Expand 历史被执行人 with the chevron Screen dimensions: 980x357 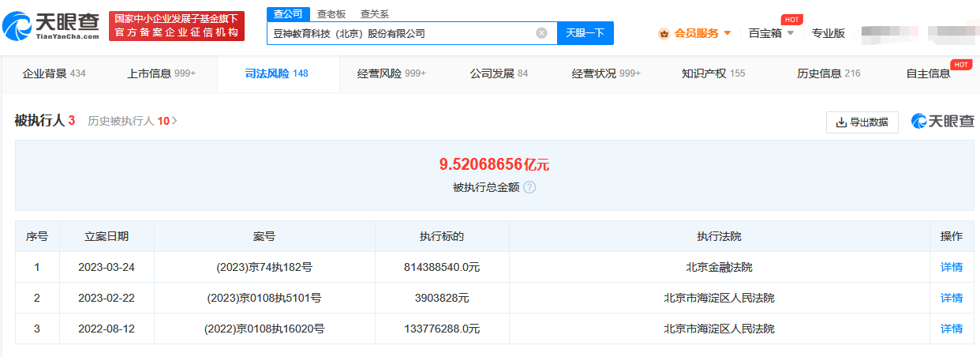tap(174, 121)
